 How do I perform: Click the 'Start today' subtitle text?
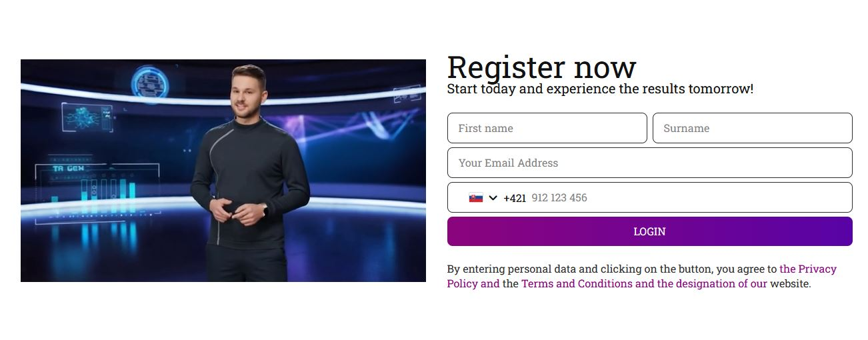point(600,89)
